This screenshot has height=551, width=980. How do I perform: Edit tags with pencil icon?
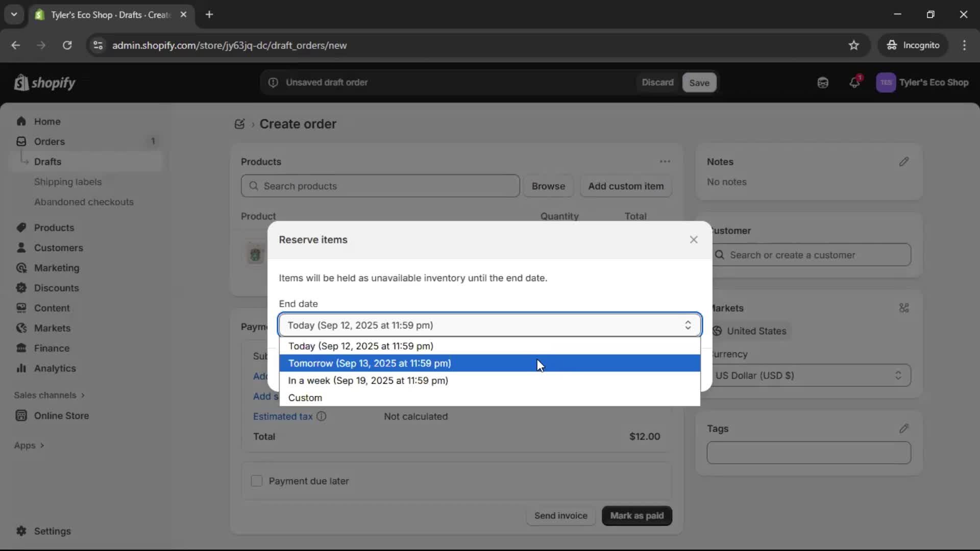tap(903, 429)
